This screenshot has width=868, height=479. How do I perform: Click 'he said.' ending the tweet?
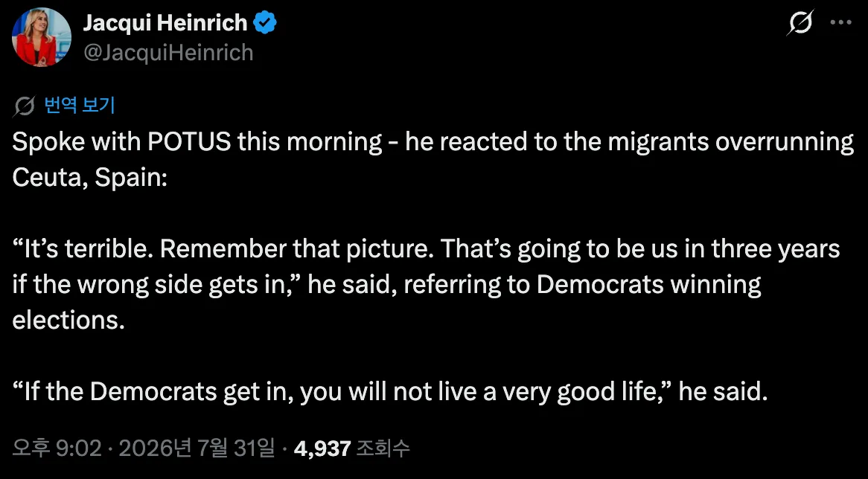pos(723,392)
